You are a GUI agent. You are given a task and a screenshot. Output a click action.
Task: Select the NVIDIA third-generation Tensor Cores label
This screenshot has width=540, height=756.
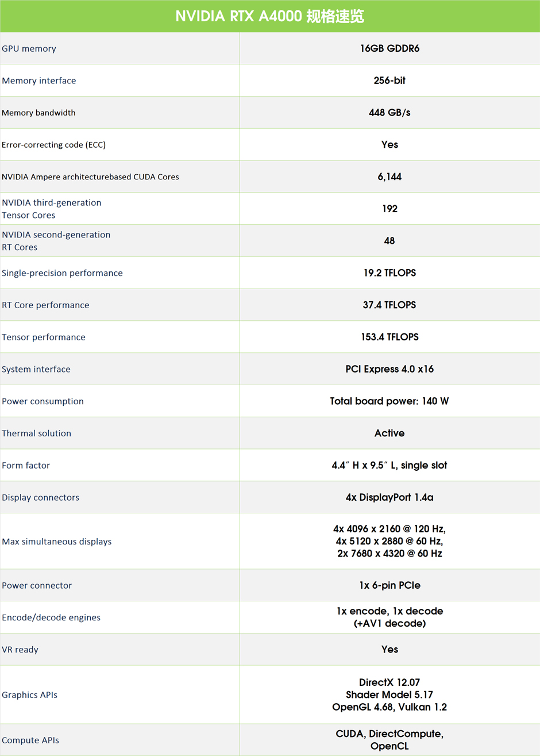(x=52, y=209)
